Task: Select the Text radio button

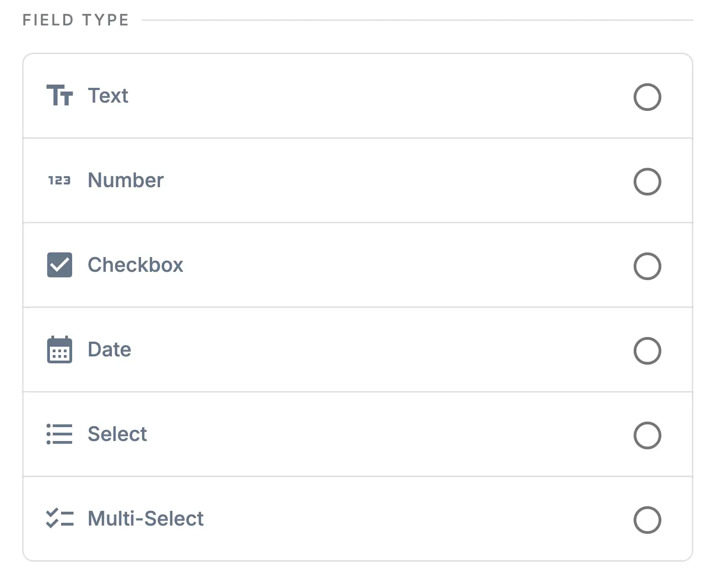Action: 647,97
